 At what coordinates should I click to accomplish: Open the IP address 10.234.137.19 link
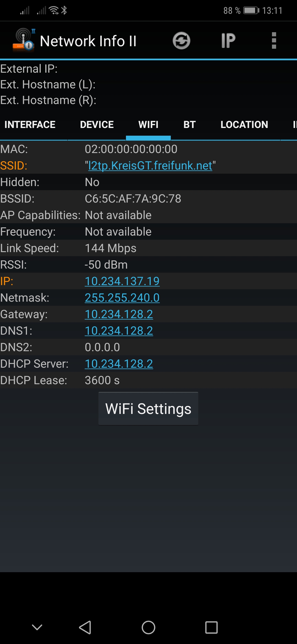click(x=122, y=281)
